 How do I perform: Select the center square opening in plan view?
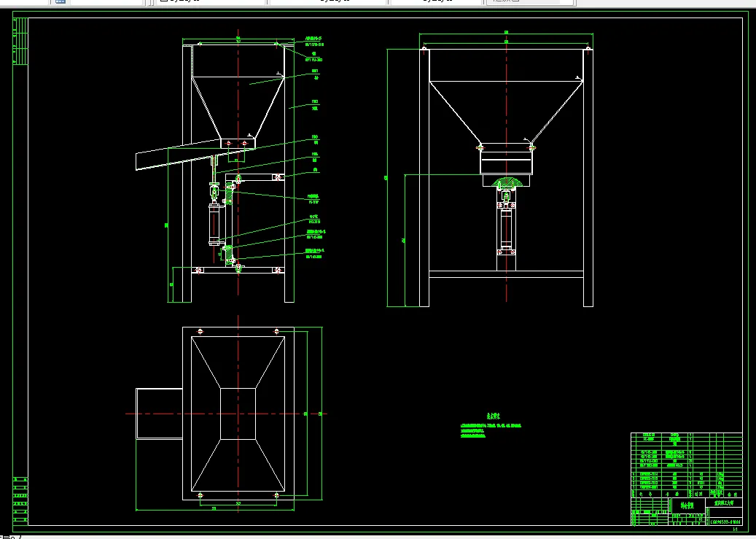pyautogui.click(x=238, y=414)
